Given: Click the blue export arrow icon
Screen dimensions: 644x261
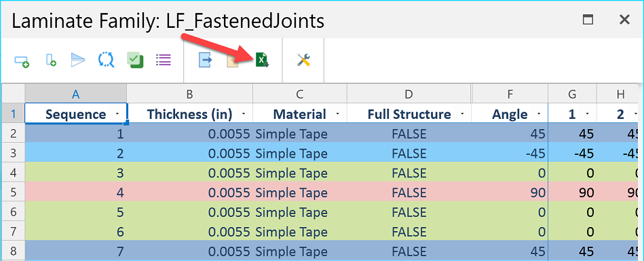Looking at the screenshot, I should point(205,60).
